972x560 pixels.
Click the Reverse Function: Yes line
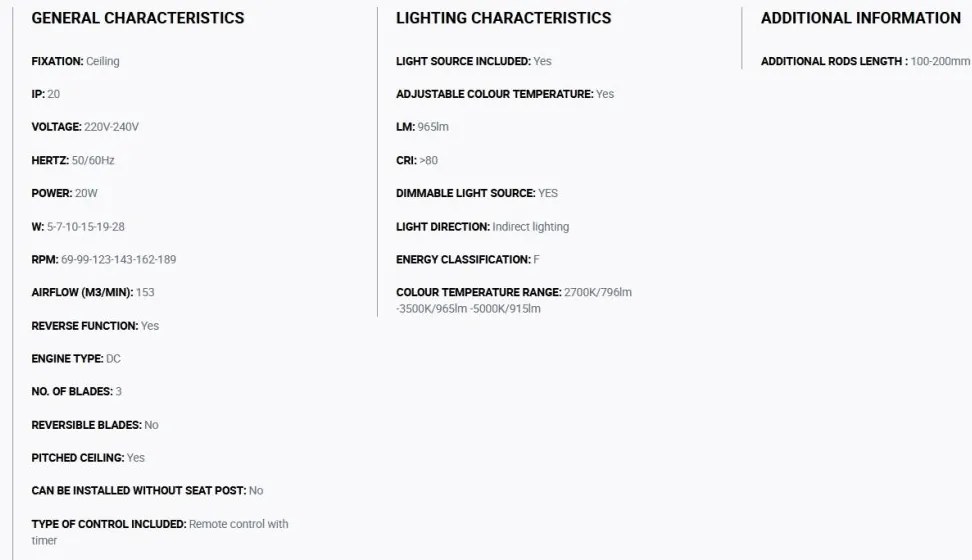point(95,326)
